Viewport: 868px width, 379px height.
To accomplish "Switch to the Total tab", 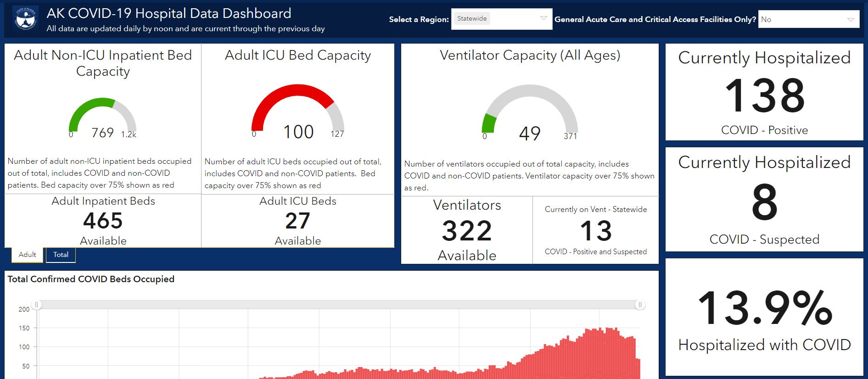I will pos(61,255).
